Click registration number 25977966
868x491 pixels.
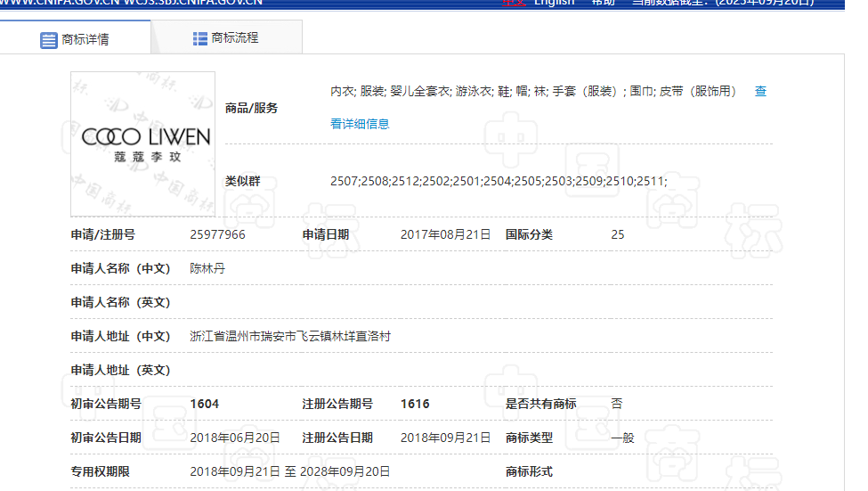point(217,234)
